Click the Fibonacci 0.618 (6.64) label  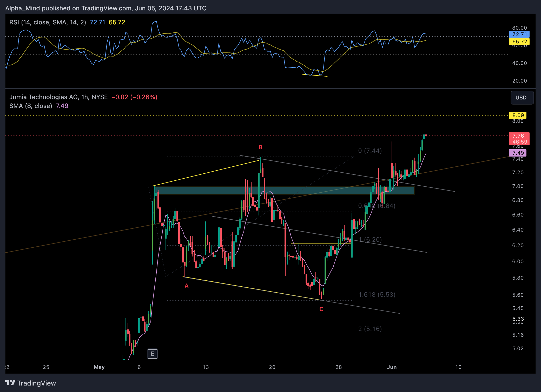click(x=377, y=206)
